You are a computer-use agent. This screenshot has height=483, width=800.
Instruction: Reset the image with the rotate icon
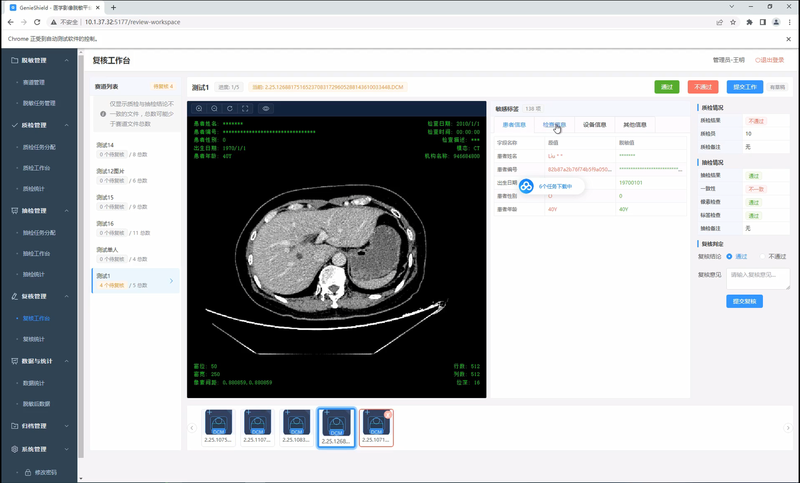(x=230, y=109)
